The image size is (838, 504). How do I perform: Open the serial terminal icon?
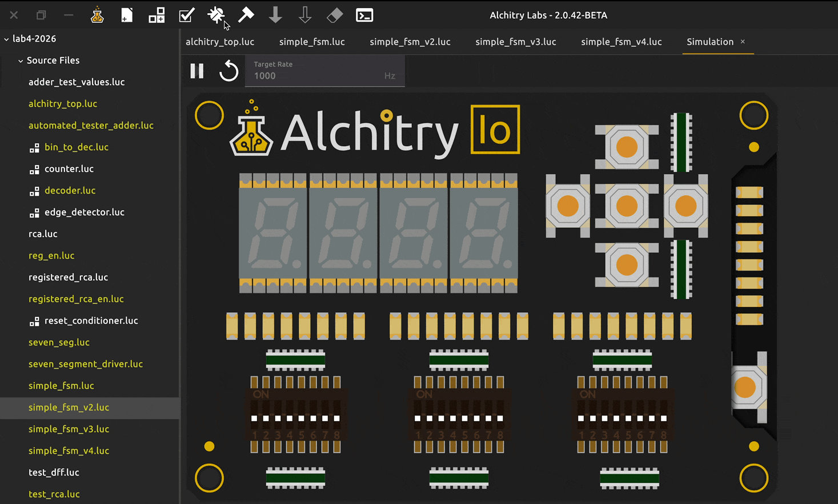pos(364,15)
